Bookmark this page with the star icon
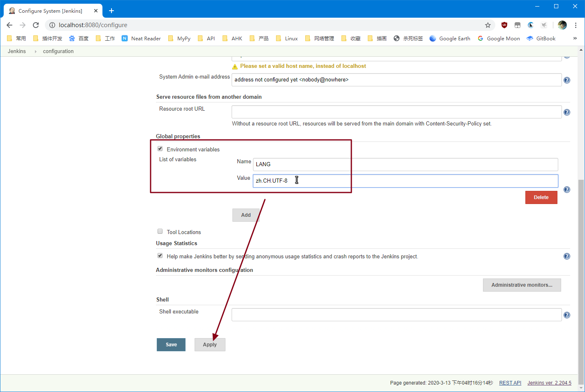 click(488, 25)
